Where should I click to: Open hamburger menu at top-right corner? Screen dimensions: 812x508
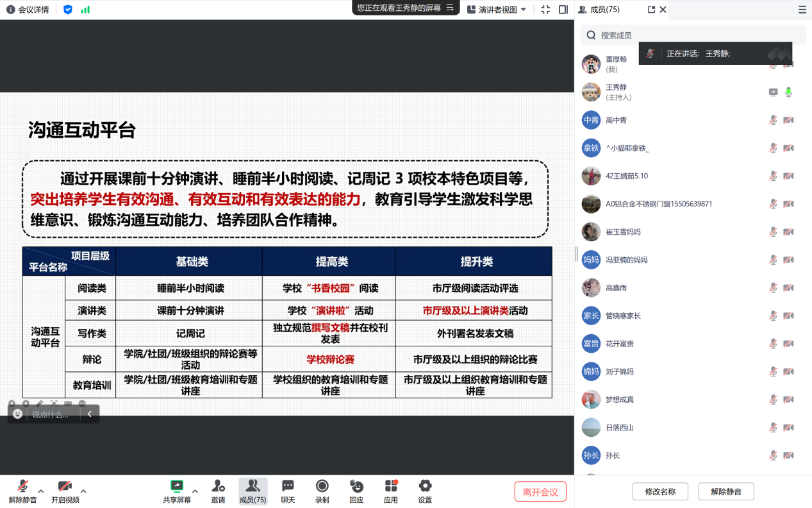802,10
